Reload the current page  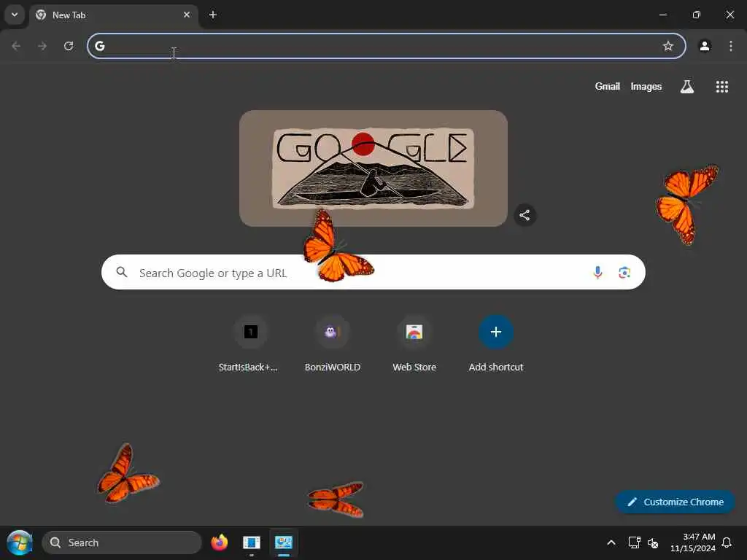[69, 46]
